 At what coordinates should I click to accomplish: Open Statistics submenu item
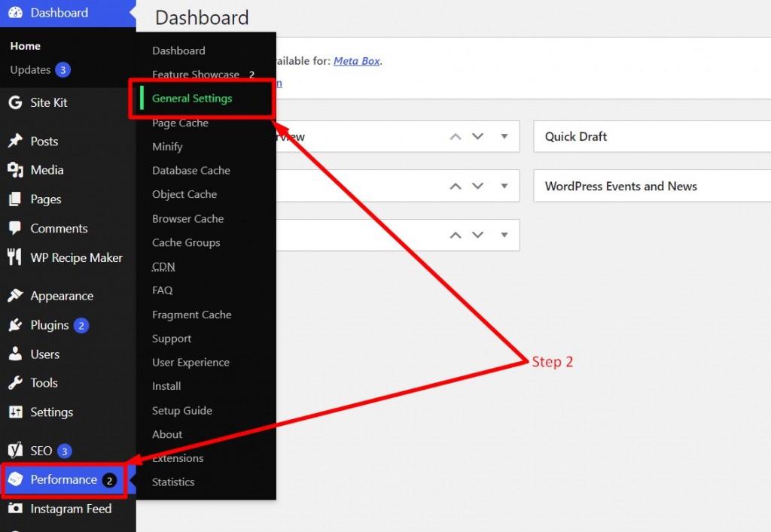click(x=173, y=482)
